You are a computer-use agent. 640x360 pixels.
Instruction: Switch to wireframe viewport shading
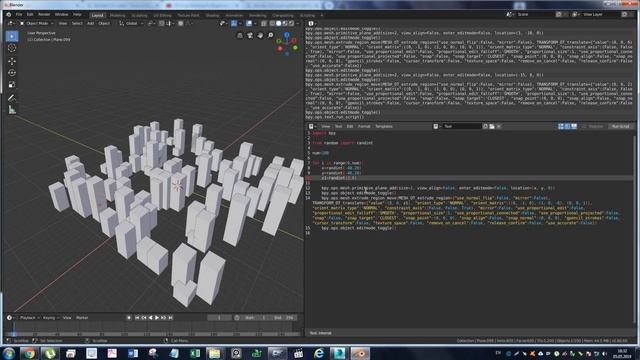point(272,24)
